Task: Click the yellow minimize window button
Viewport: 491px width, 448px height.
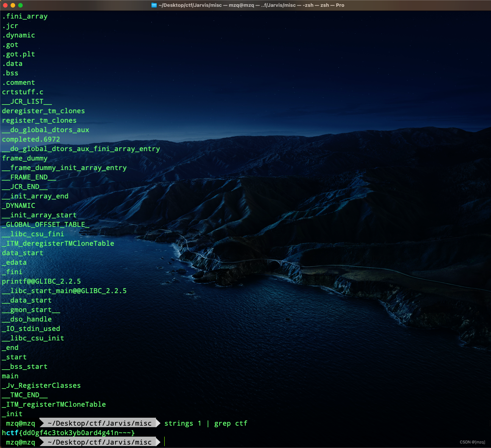Action: [x=13, y=5]
